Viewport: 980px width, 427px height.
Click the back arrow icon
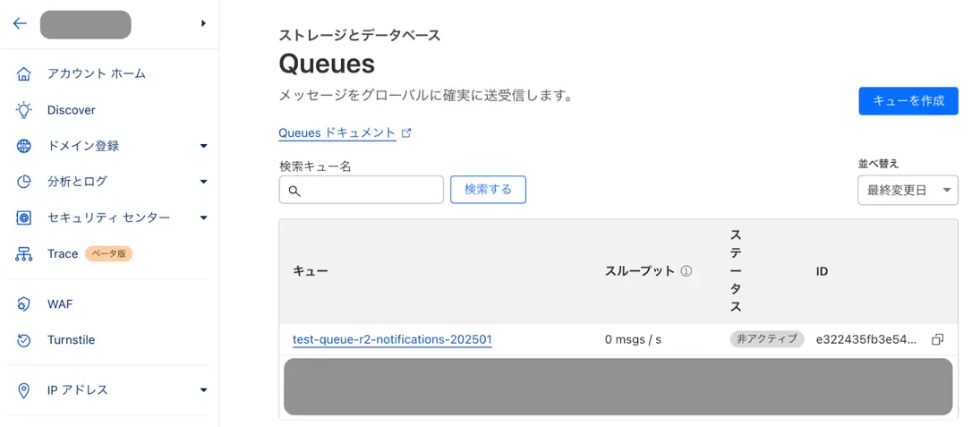coord(20,24)
